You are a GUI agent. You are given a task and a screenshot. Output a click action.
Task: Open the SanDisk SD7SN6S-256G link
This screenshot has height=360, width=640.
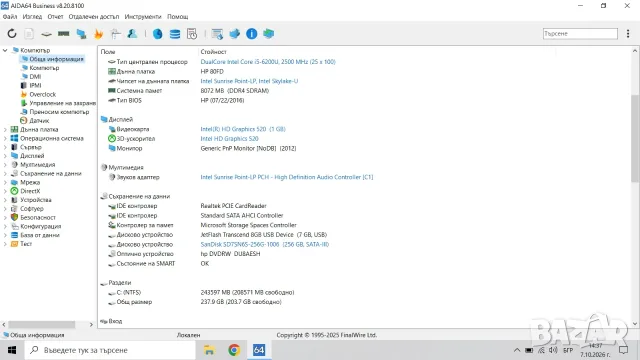[264, 244]
